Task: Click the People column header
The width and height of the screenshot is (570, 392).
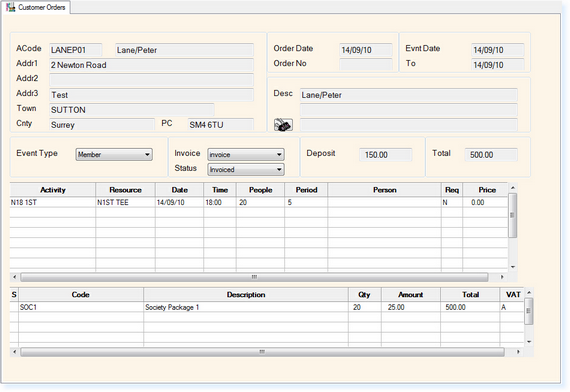Action: [x=261, y=190]
